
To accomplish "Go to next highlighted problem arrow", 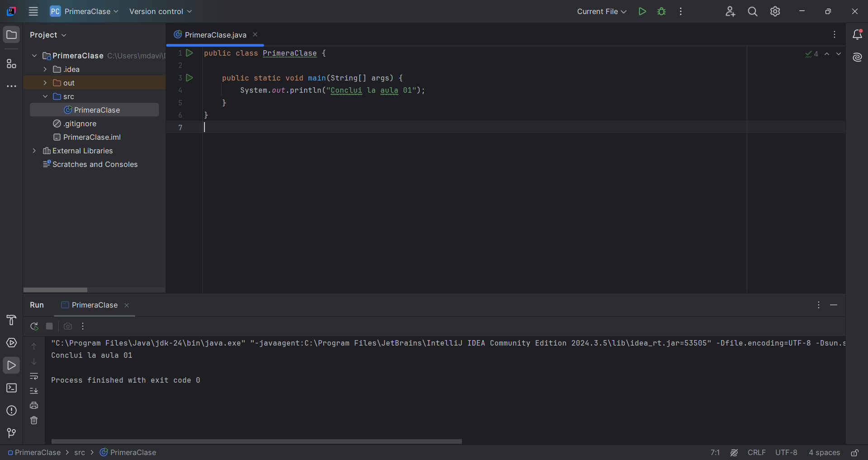I will click(x=839, y=54).
